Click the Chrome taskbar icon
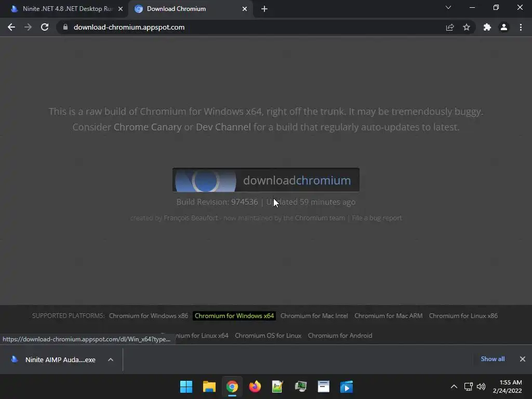 click(x=232, y=387)
